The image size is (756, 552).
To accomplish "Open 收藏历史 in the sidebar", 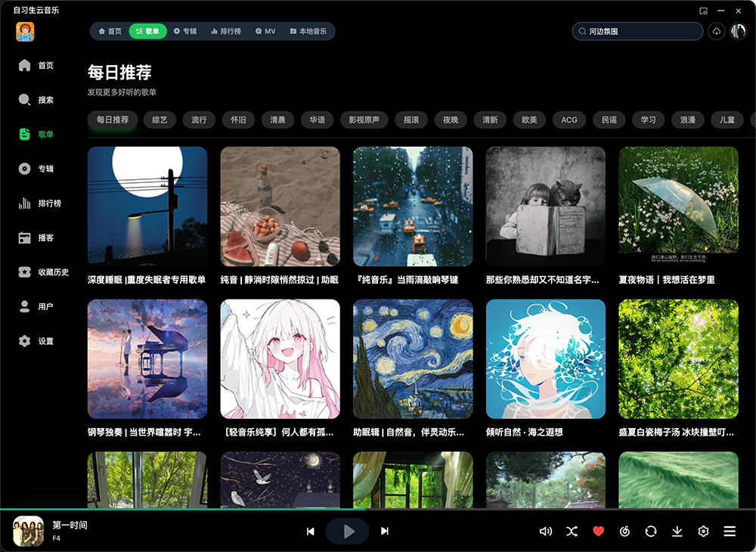I will click(44, 272).
